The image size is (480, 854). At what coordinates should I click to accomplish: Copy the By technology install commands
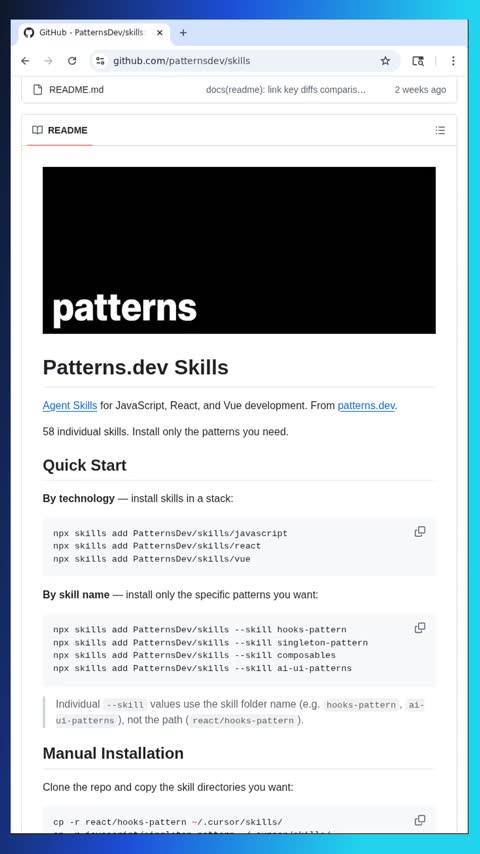tap(420, 532)
